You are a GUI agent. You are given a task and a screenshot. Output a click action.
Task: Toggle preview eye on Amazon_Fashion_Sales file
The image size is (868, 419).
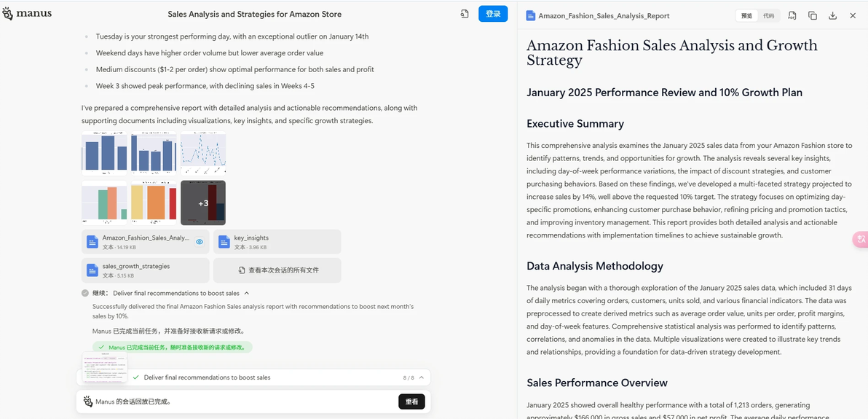(200, 242)
